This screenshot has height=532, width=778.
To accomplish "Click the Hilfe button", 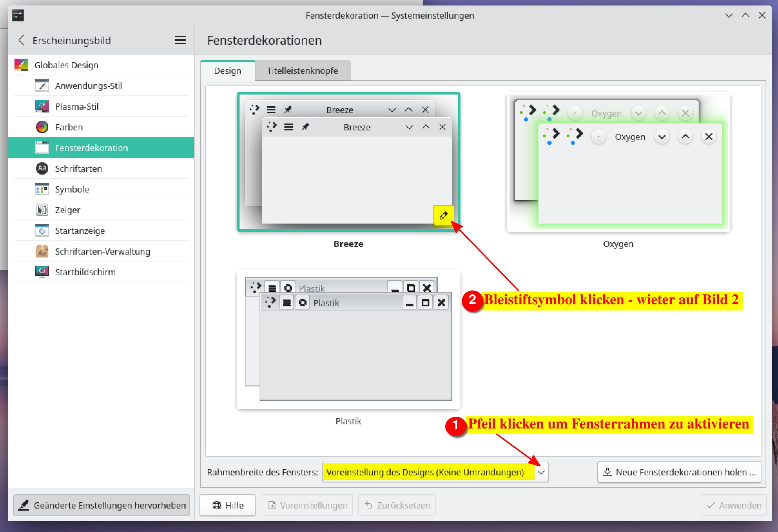I will (x=228, y=505).
